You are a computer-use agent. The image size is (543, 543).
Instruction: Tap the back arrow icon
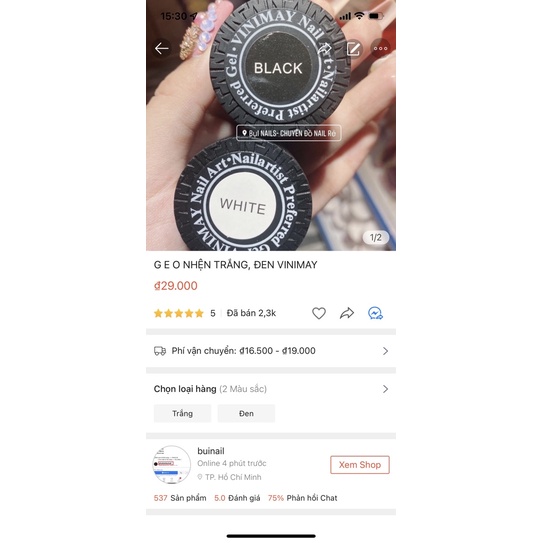162,48
